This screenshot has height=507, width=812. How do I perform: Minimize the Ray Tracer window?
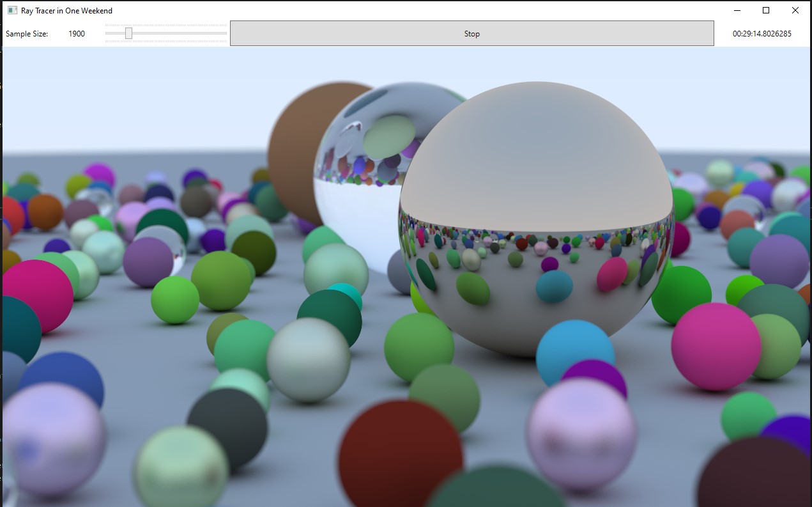(737, 10)
